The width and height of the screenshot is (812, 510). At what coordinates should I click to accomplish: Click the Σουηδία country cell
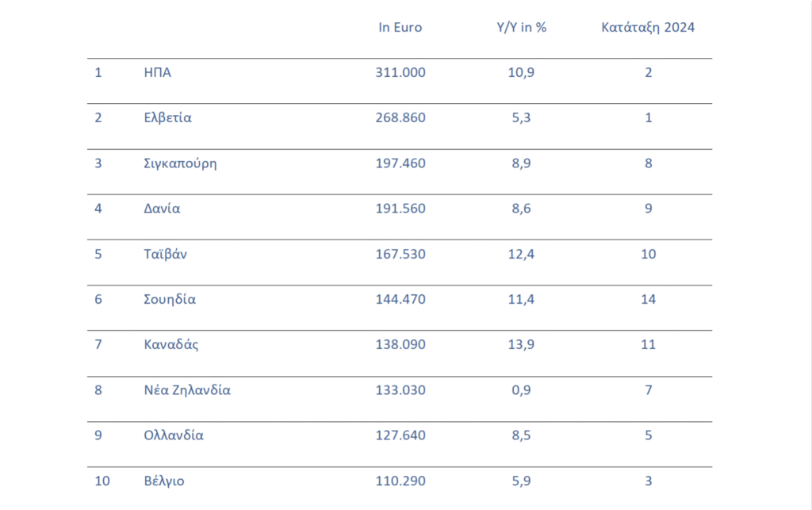click(168, 300)
